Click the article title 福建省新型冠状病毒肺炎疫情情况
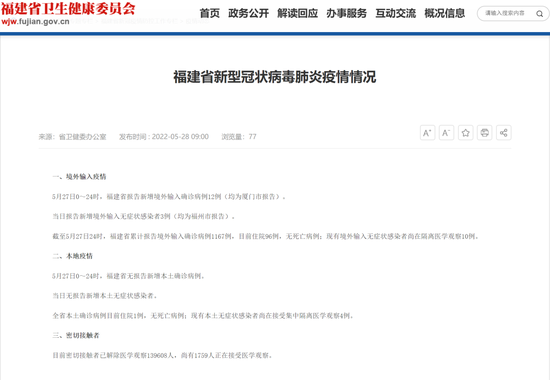 click(275, 77)
